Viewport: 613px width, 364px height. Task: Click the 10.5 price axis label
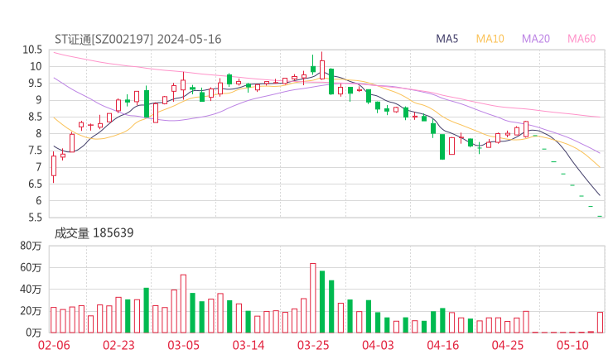coord(32,50)
